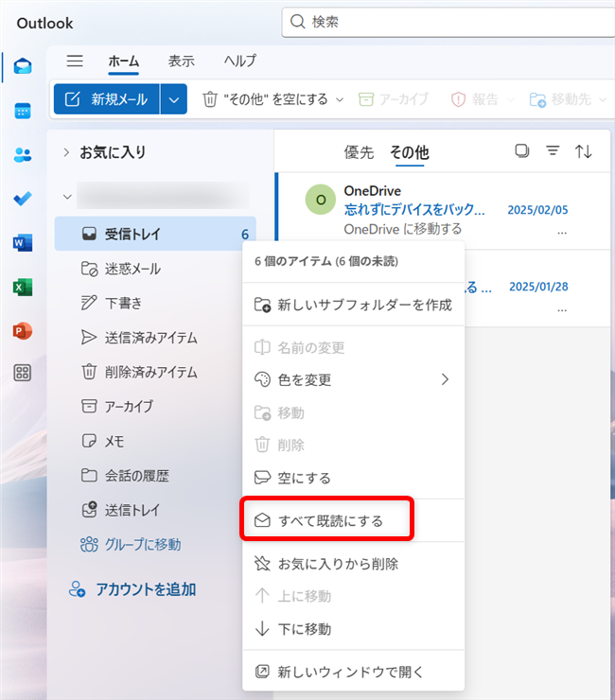
Task: Open the message filter icon
Action: point(553,151)
